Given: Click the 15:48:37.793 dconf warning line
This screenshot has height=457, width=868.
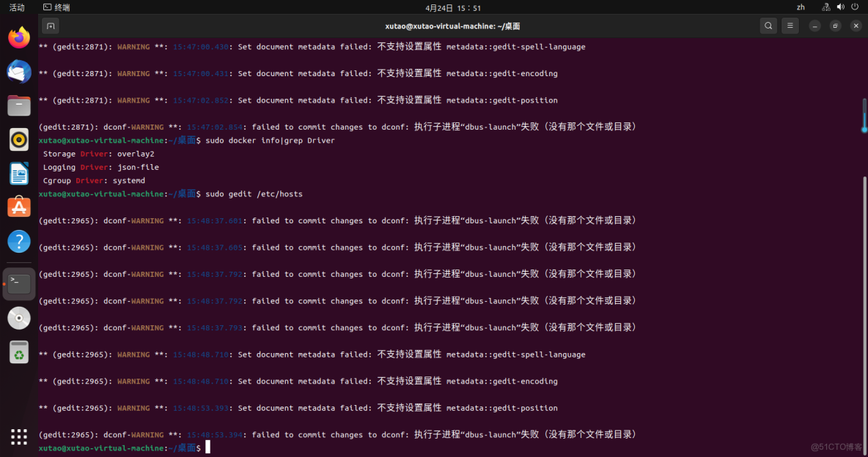Looking at the screenshot, I should (x=338, y=328).
